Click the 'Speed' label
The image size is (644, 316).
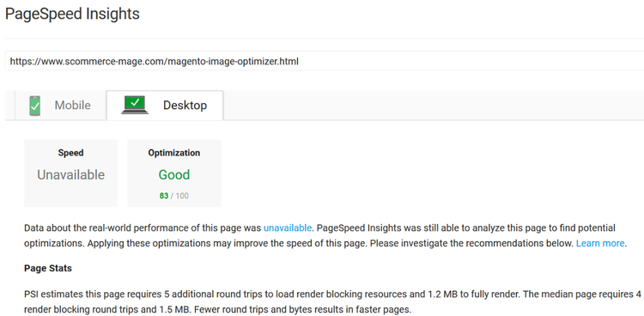(70, 153)
